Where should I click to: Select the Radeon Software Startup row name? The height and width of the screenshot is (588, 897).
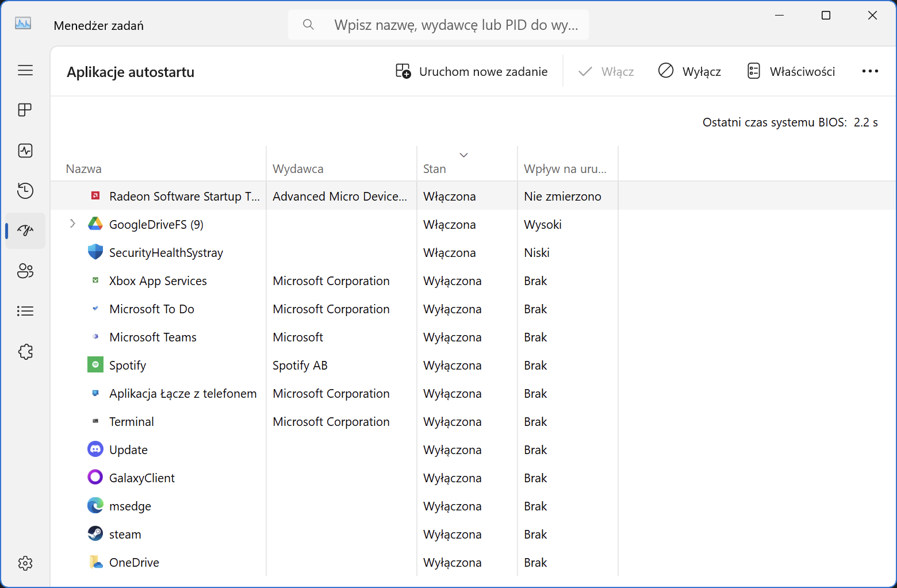[185, 197]
